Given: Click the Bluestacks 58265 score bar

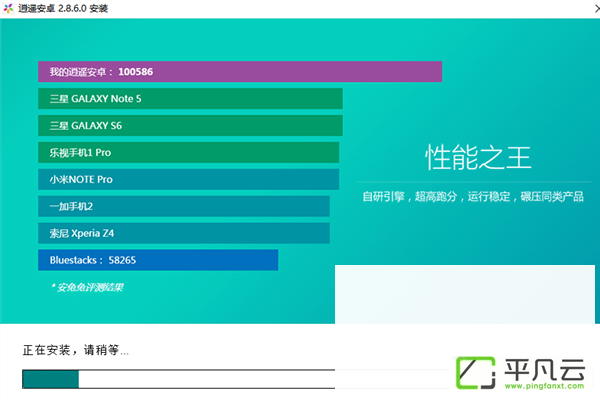Looking at the screenshot, I should tap(158, 260).
